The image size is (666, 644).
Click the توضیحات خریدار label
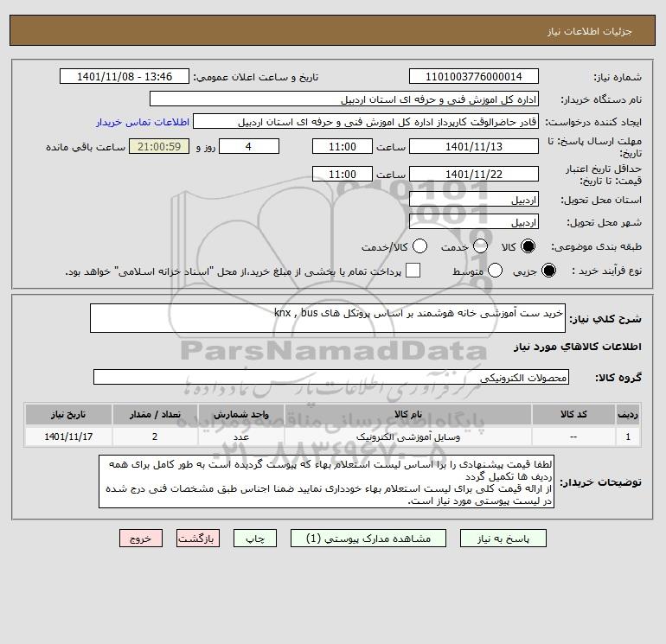coord(600,482)
